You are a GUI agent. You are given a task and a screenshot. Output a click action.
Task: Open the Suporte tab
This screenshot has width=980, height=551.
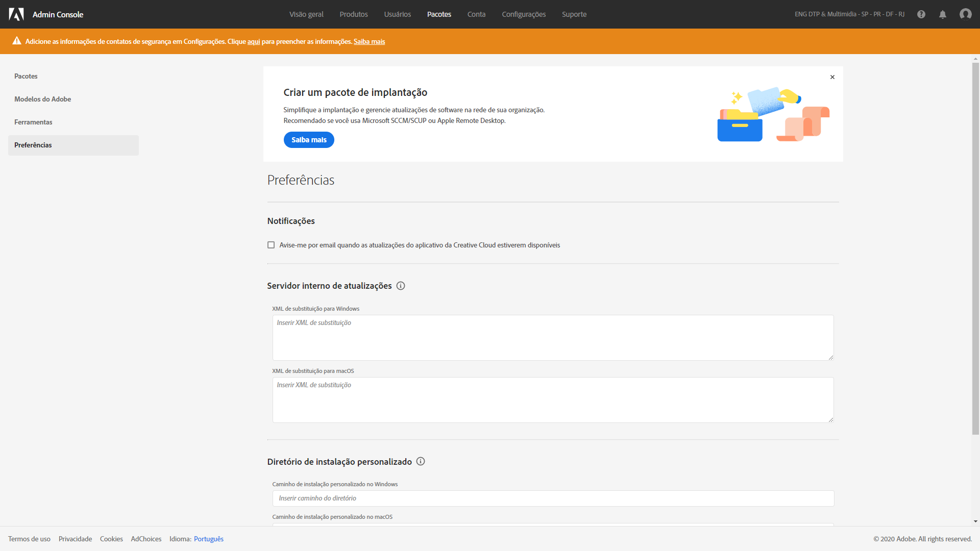pos(574,14)
